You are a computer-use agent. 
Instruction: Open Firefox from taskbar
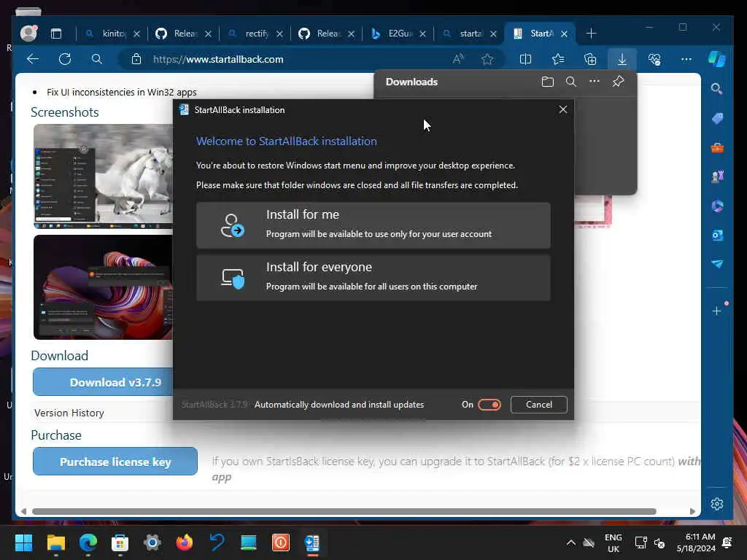point(185,542)
